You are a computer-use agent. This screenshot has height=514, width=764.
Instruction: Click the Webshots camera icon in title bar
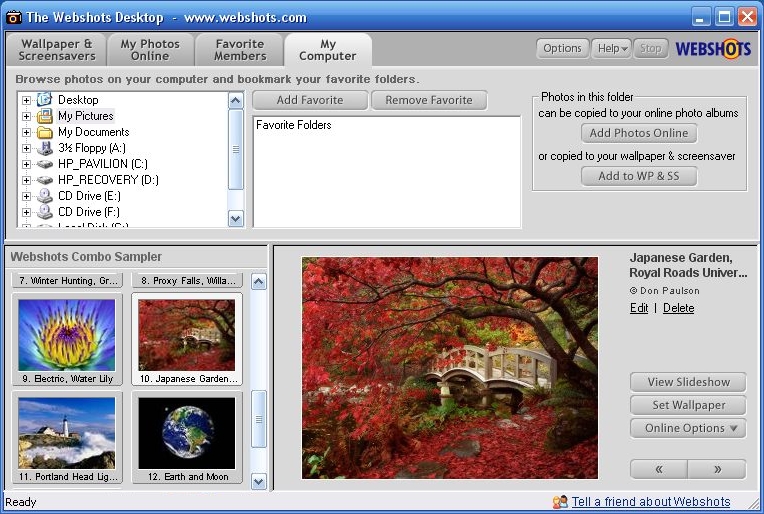pos(14,18)
